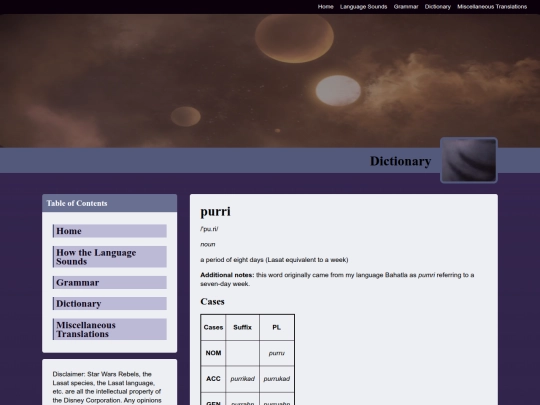Click the noun part-of-speech label
540x405 pixels.
click(x=208, y=244)
